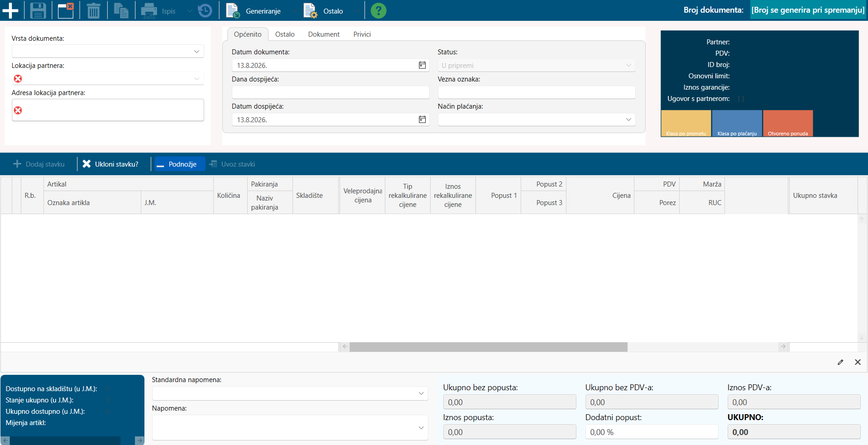Click the Dodatni popust percent field
Image resolution: width=868 pixels, height=445 pixels.
(652, 432)
